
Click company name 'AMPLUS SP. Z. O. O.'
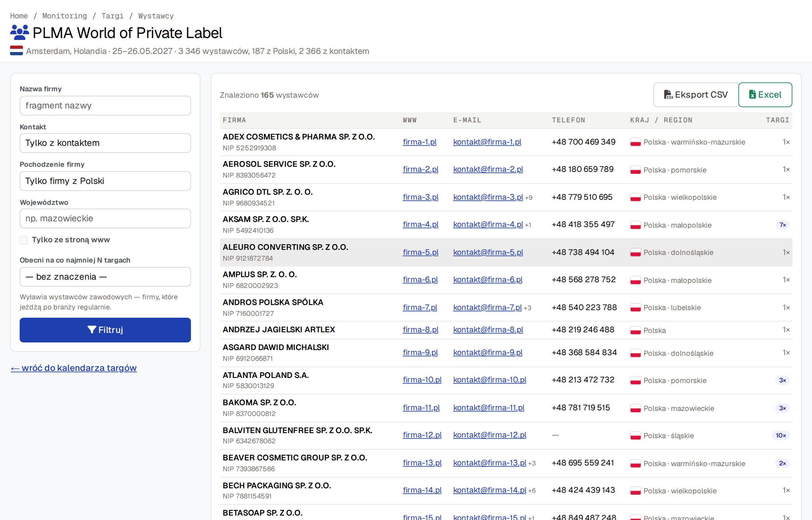point(260,275)
